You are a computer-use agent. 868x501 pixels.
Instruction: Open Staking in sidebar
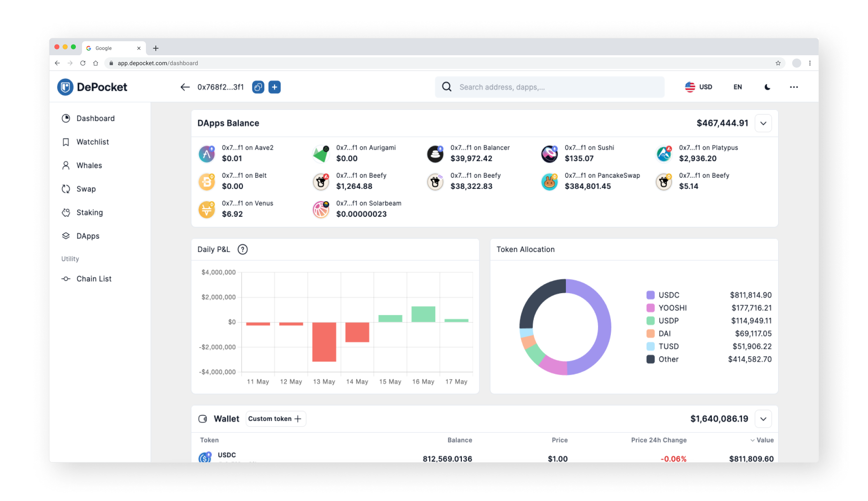(x=82, y=212)
